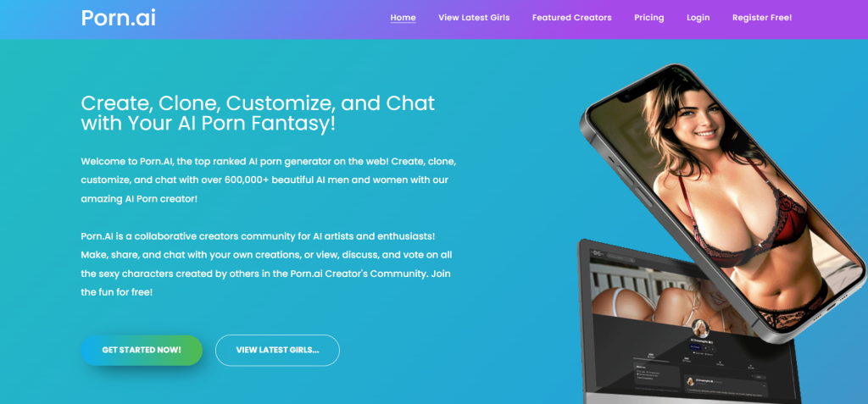Click the Porn.ai site logo
The image size is (868, 404).
click(x=118, y=18)
